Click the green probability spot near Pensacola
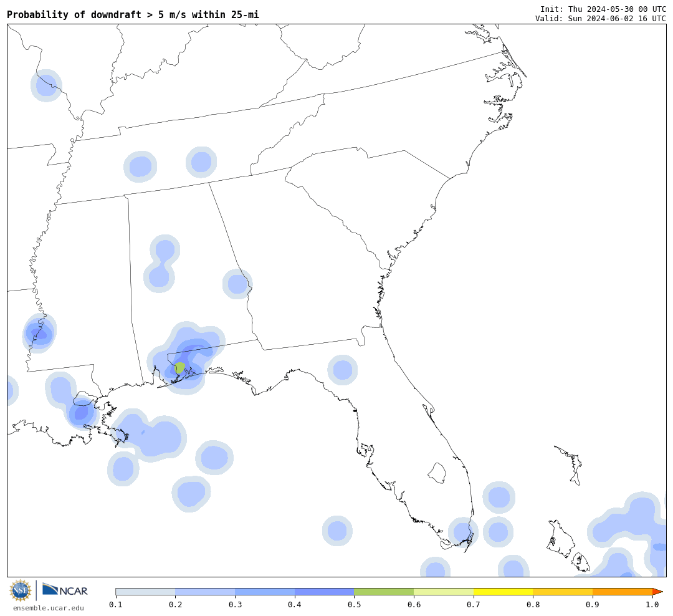Viewport: 673px width, 616px height. [x=180, y=368]
